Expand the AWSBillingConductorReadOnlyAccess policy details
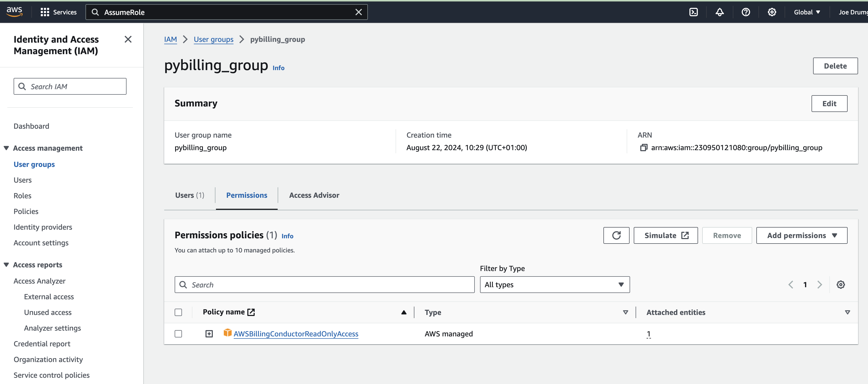The image size is (868, 384). click(209, 334)
